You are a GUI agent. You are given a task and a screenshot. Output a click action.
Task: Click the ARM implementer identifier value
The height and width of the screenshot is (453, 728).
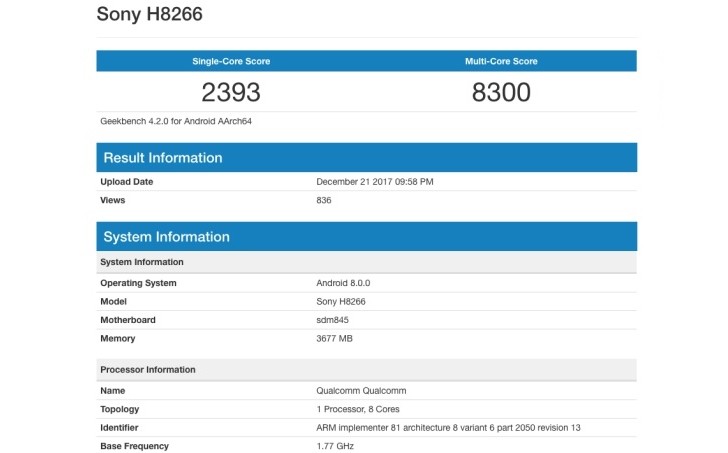pos(448,428)
